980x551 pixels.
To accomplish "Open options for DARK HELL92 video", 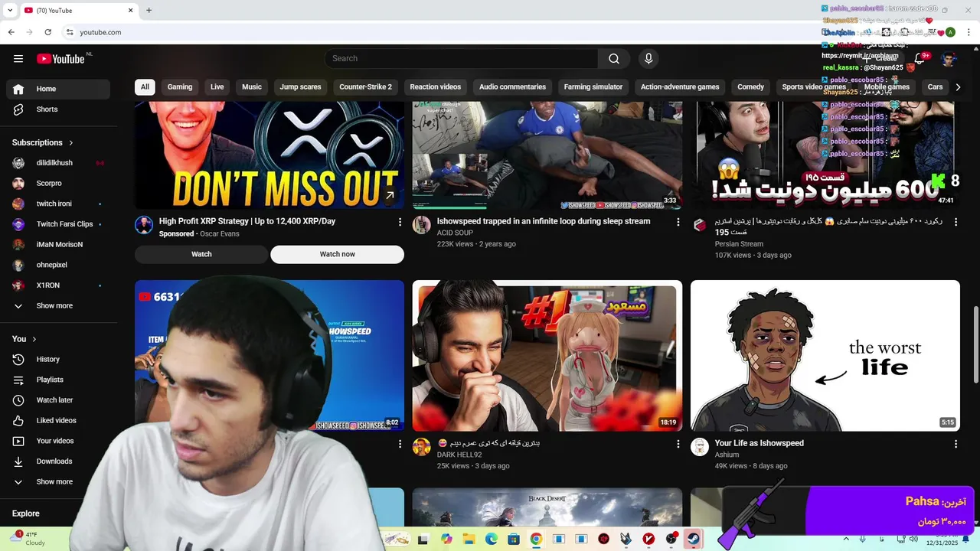I will [678, 444].
